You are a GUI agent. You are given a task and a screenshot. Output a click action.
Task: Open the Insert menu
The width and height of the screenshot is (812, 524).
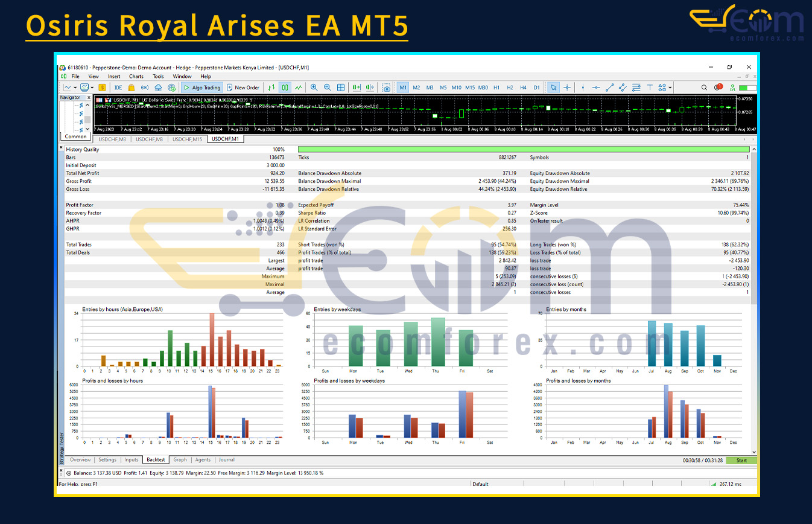[x=114, y=77]
